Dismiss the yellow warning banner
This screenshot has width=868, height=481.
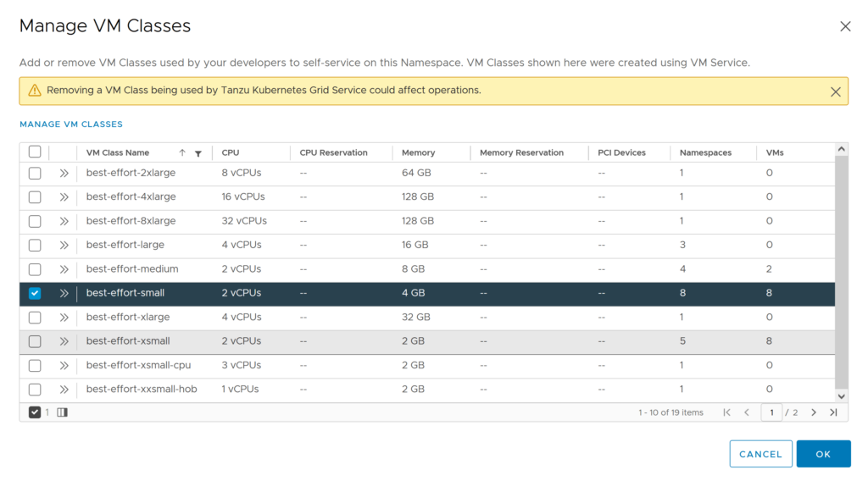835,91
